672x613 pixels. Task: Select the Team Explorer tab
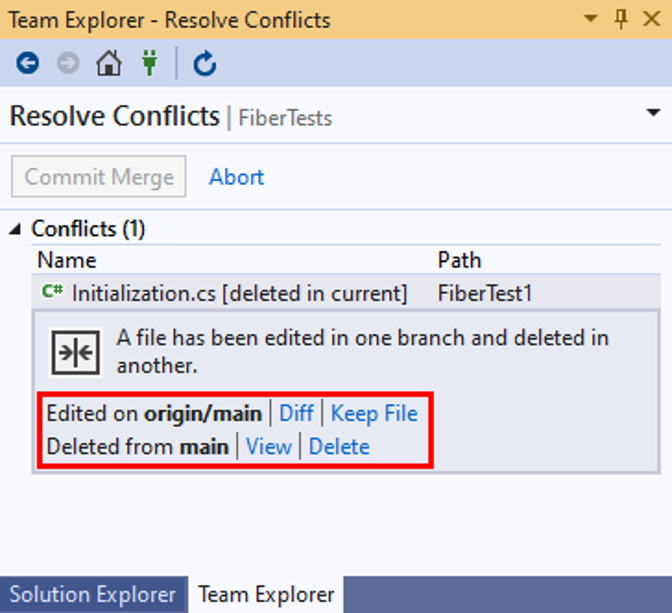tap(266, 595)
